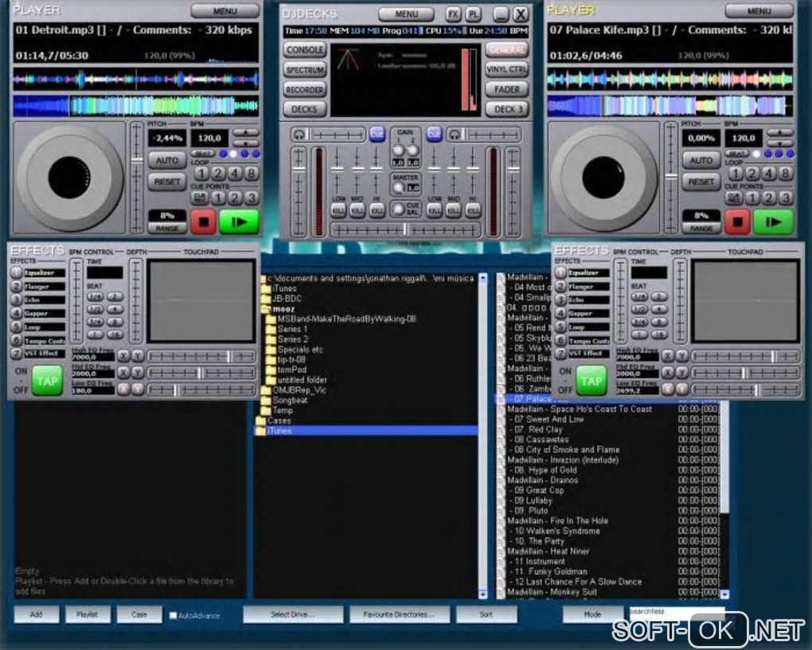Click Favourite Directories button

tap(399, 615)
